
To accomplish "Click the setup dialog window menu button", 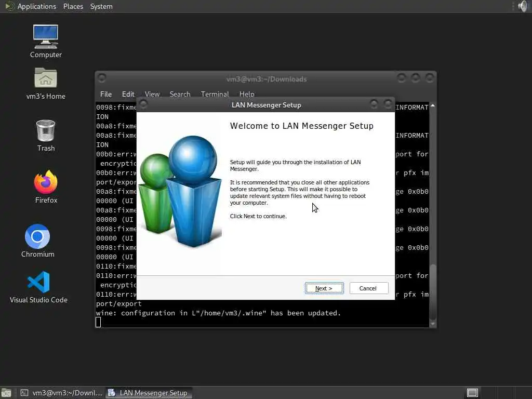I will (x=143, y=104).
